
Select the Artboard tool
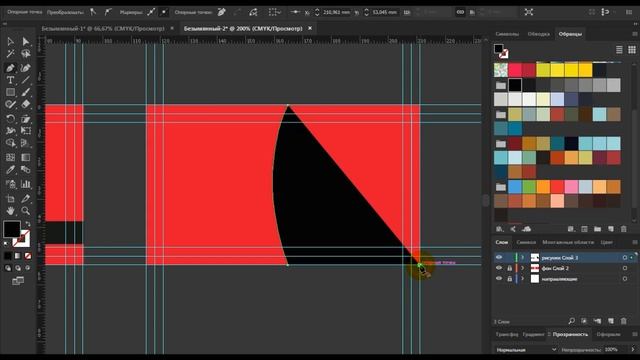(x=11, y=198)
